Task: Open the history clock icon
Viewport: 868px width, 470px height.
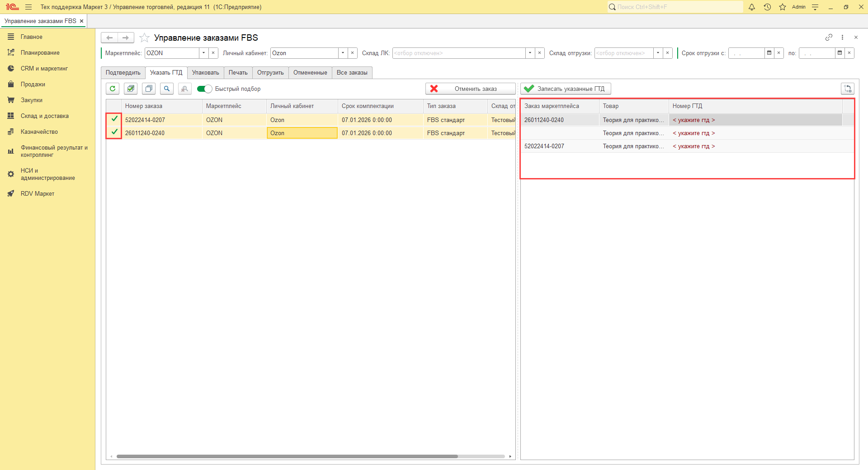Action: tap(767, 7)
